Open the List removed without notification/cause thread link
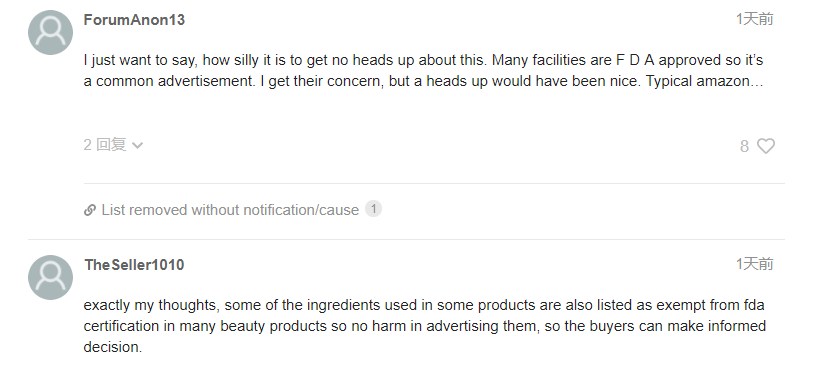The height and width of the screenshot is (373, 816). [x=230, y=210]
